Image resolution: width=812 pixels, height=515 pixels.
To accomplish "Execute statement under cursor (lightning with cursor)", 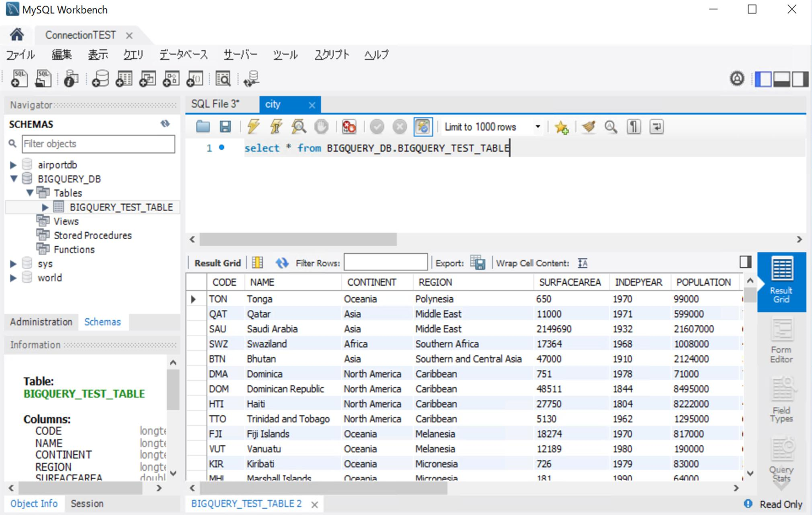I will pyautogui.click(x=276, y=127).
